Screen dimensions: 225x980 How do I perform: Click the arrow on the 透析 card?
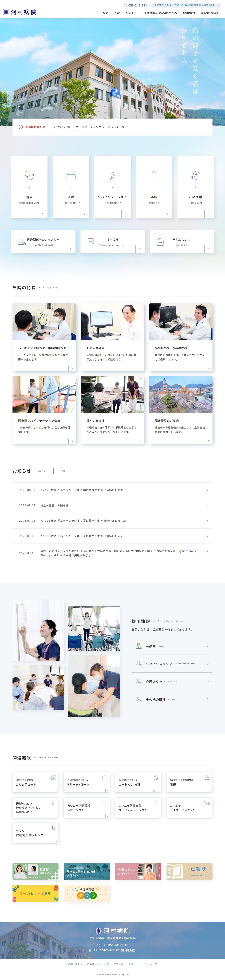168,214
